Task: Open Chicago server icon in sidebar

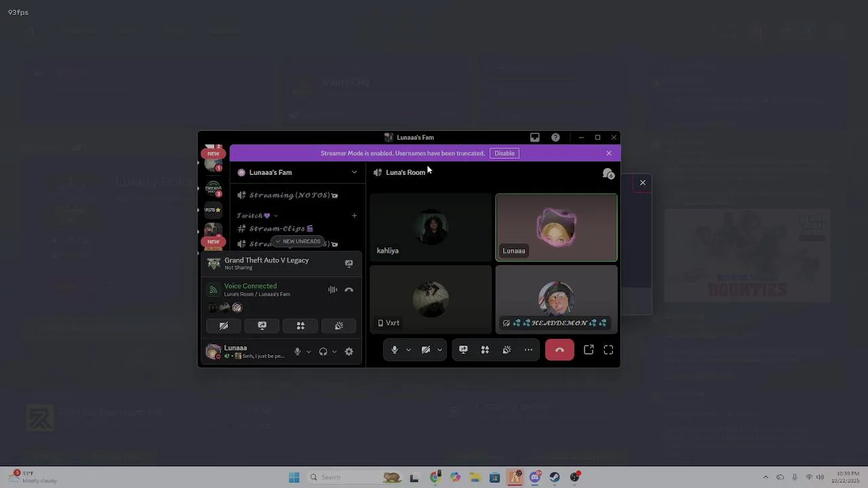Action: pyautogui.click(x=213, y=188)
